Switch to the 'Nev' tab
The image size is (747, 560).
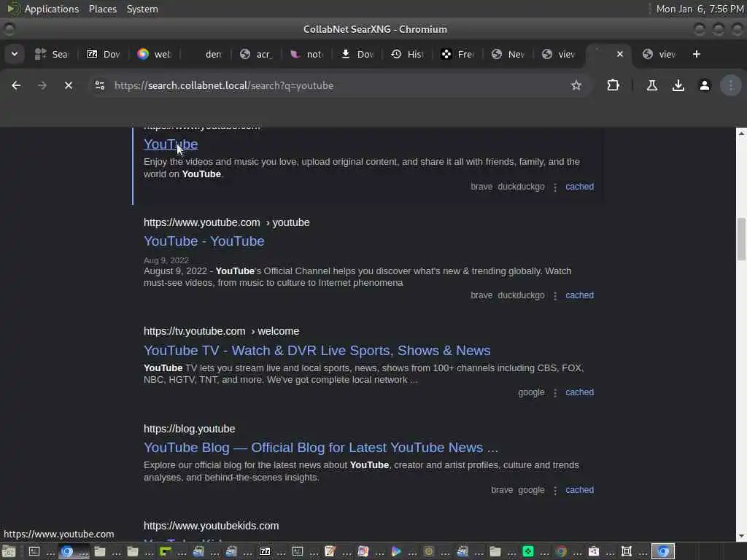(x=508, y=54)
